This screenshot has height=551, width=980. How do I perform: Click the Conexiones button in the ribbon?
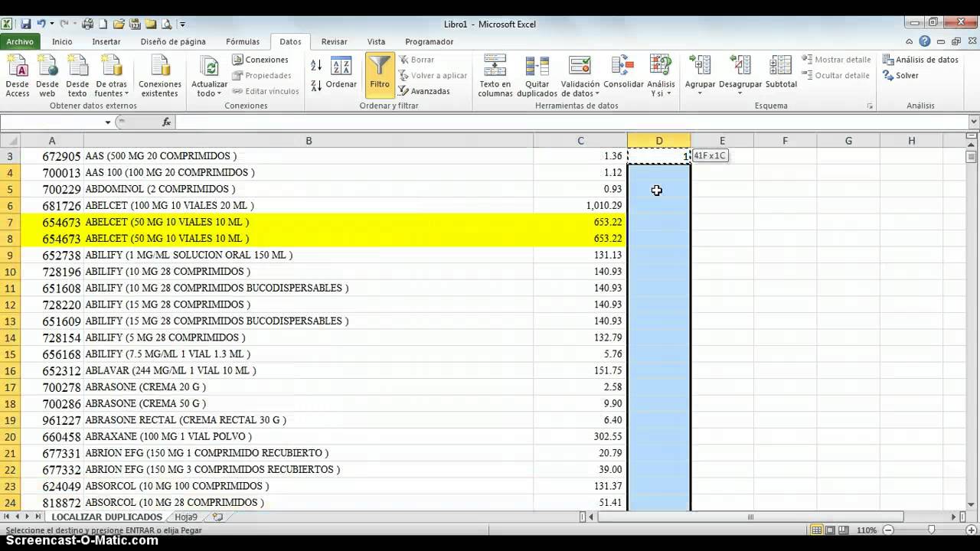coord(260,60)
